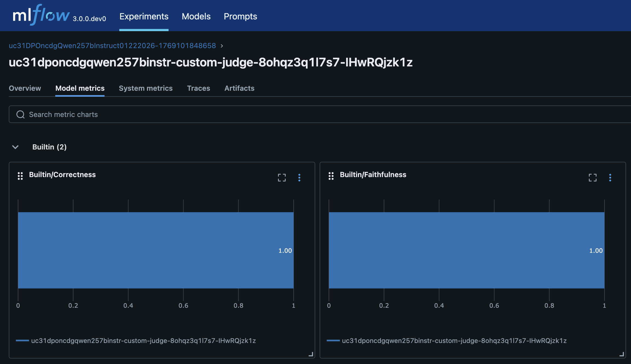Expand Builtin/Correctness chart to fullscreen

pos(282,178)
